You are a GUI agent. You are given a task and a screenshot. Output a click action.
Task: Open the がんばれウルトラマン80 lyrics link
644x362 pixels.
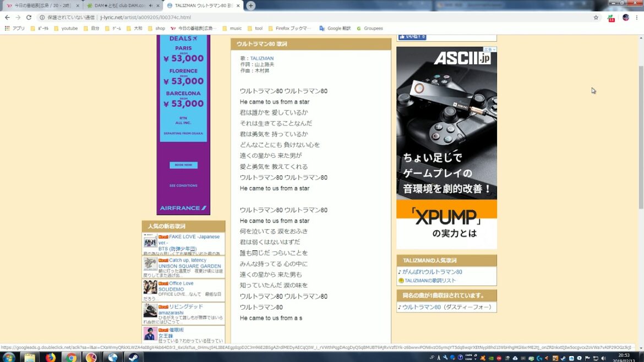pyautogui.click(x=433, y=272)
